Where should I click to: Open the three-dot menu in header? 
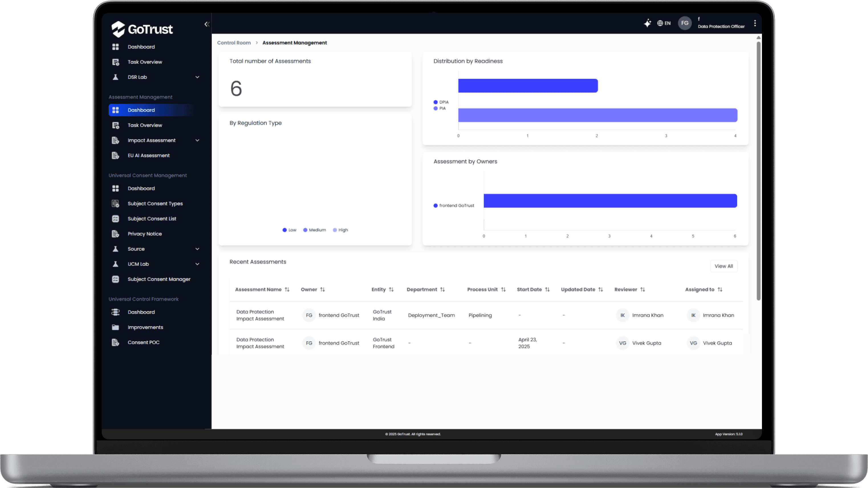click(x=755, y=23)
